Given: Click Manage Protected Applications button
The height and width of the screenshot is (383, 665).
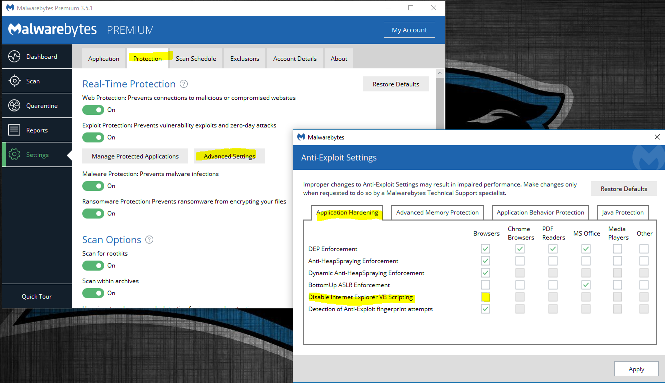Looking at the screenshot, I should 135,156.
